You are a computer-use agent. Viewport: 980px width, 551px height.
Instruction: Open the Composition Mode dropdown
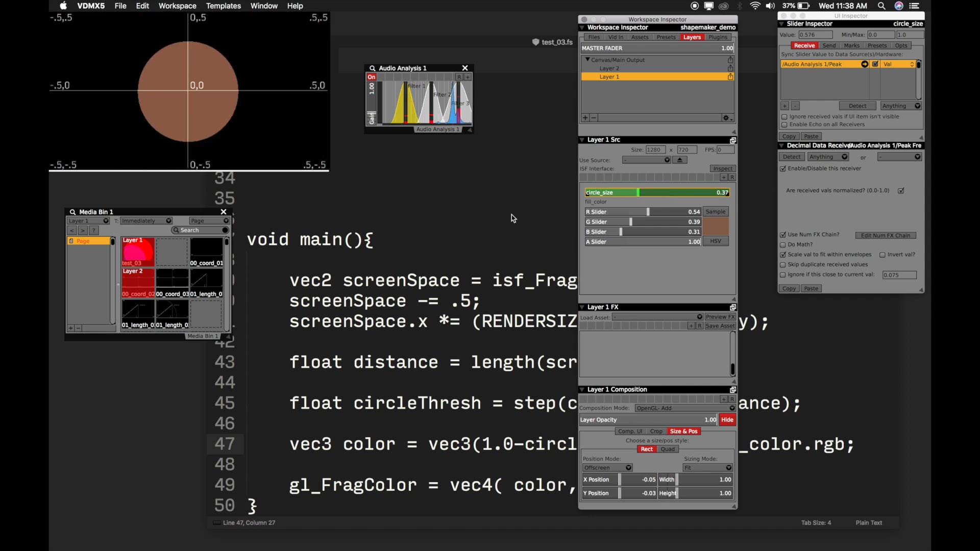(685, 408)
